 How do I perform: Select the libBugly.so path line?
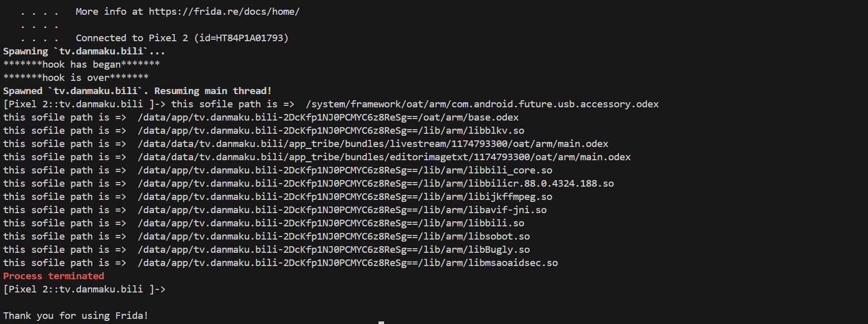click(266, 250)
